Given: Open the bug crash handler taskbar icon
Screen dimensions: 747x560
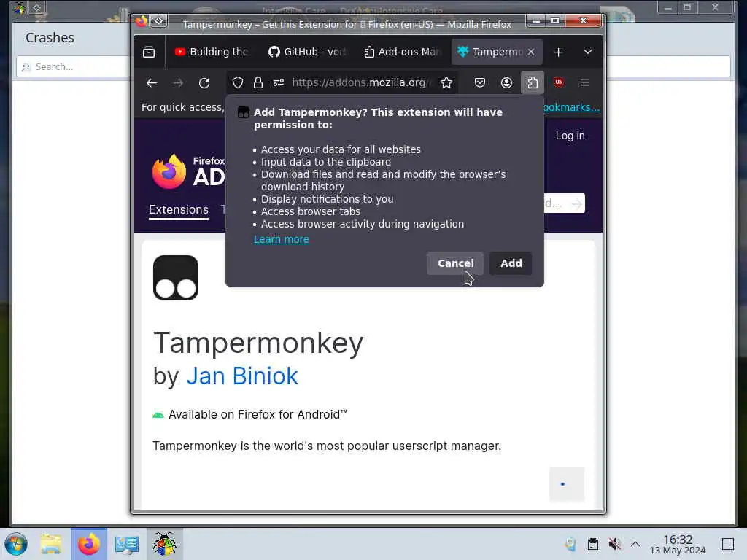Looking at the screenshot, I should pos(164,544).
